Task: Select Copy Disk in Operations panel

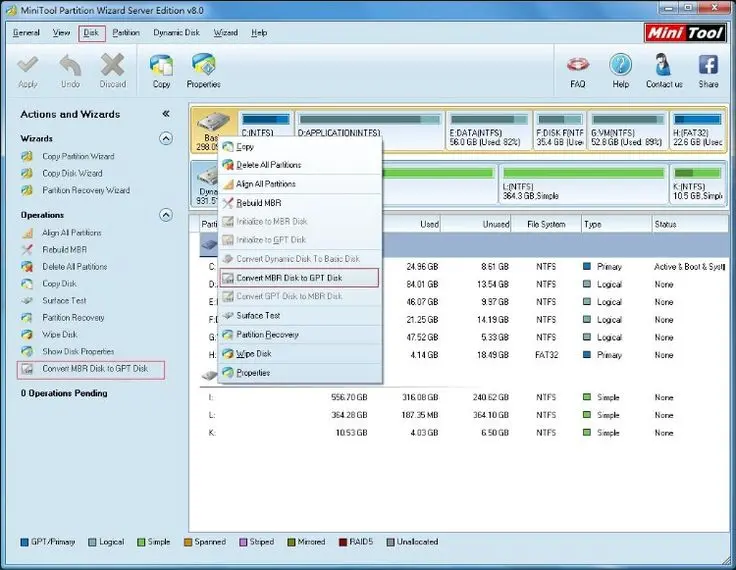Action: click(x=59, y=284)
